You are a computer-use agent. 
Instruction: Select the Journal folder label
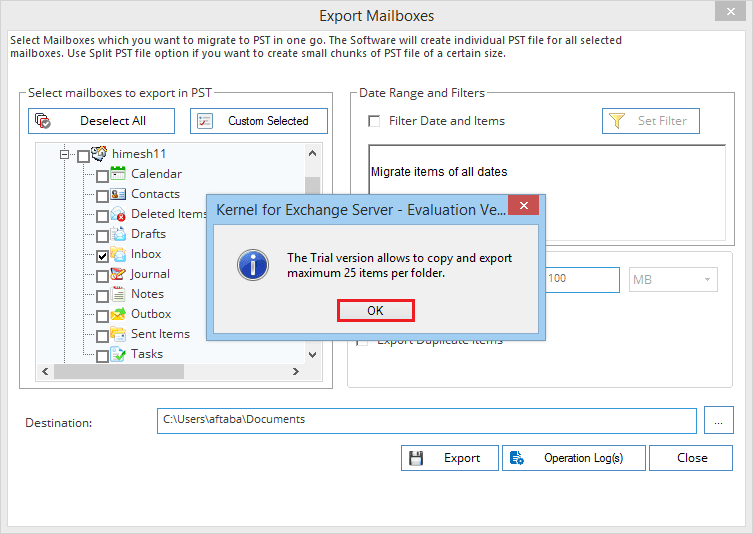tap(150, 274)
